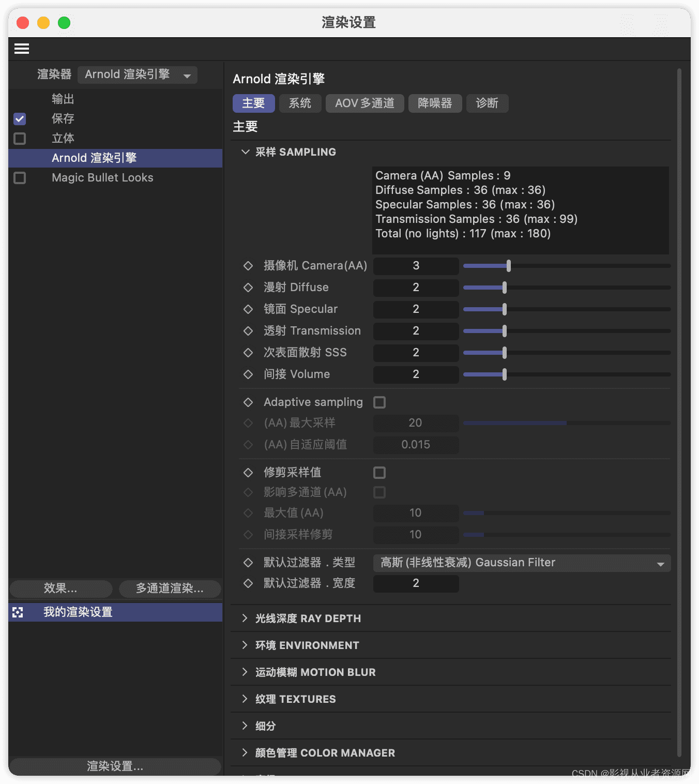
Task: Switch to the 诊断 tab
Action: coord(487,103)
